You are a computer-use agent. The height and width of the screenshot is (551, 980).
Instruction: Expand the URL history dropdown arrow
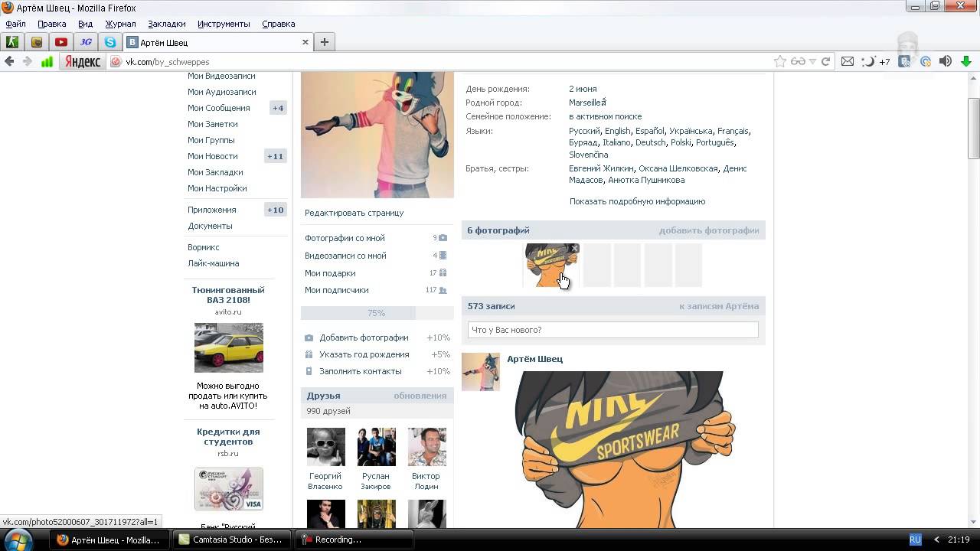coord(812,62)
